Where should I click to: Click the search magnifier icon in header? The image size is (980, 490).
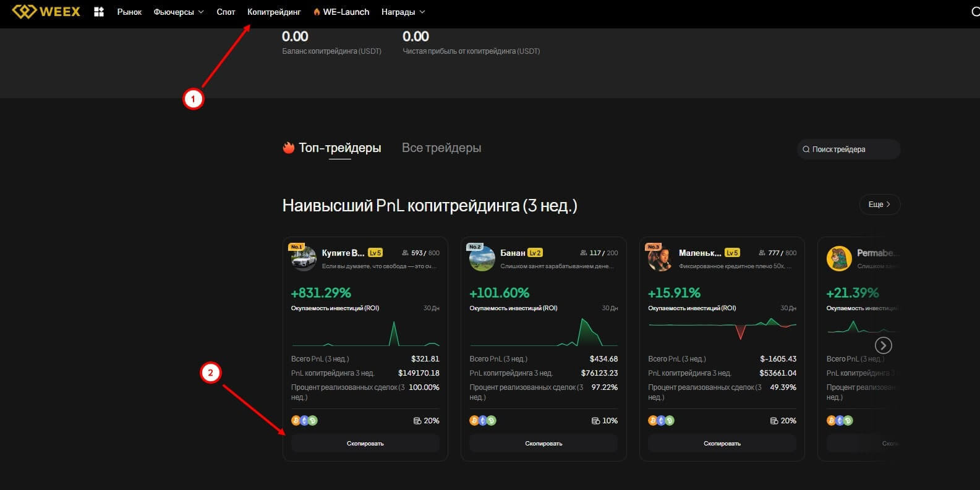975,12
